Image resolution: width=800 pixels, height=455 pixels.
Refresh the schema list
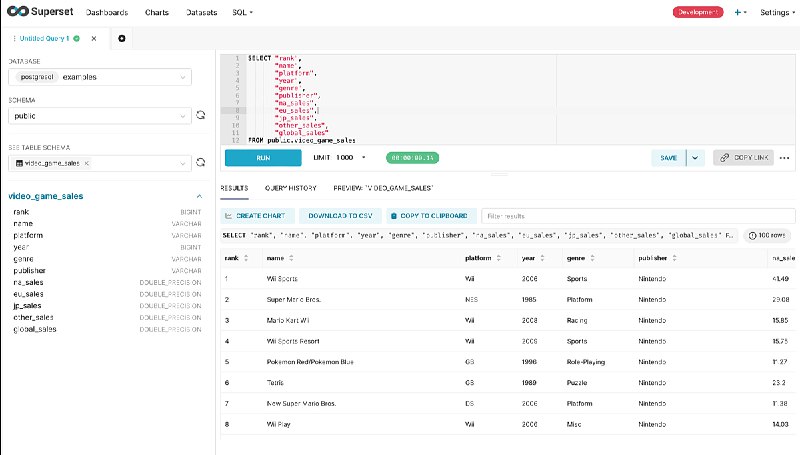click(x=201, y=115)
